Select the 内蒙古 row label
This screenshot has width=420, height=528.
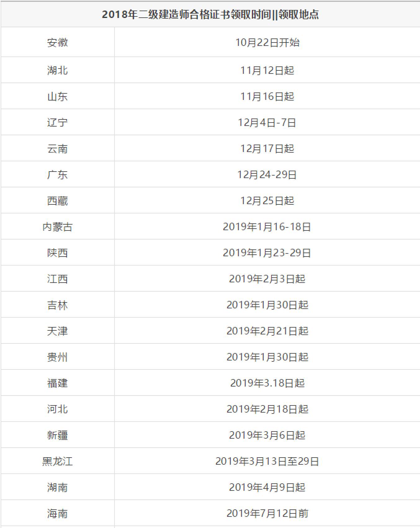point(57,226)
